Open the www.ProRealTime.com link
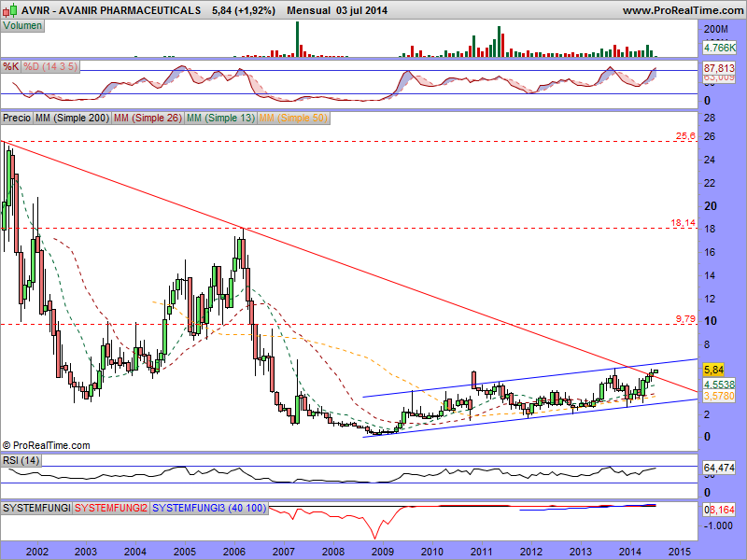 (683, 10)
